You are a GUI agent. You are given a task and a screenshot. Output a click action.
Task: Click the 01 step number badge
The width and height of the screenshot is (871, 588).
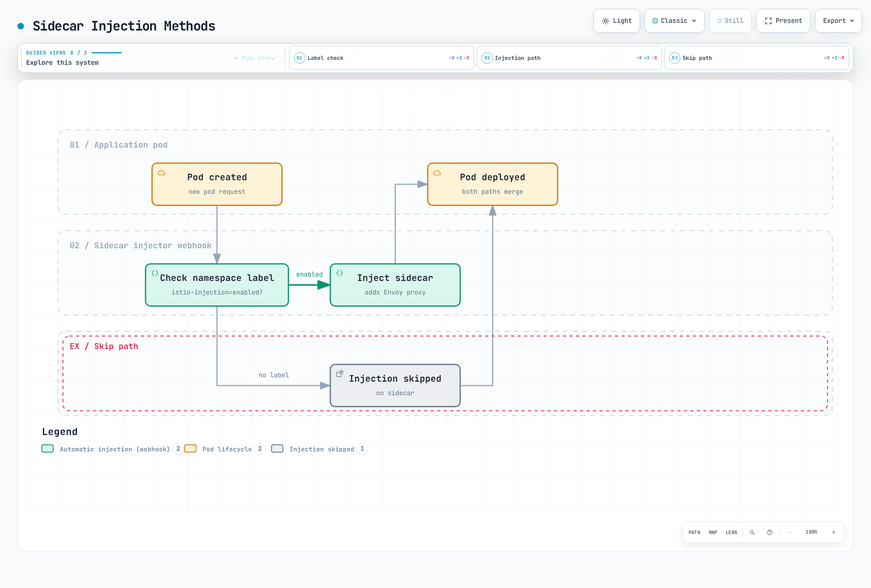pos(299,58)
